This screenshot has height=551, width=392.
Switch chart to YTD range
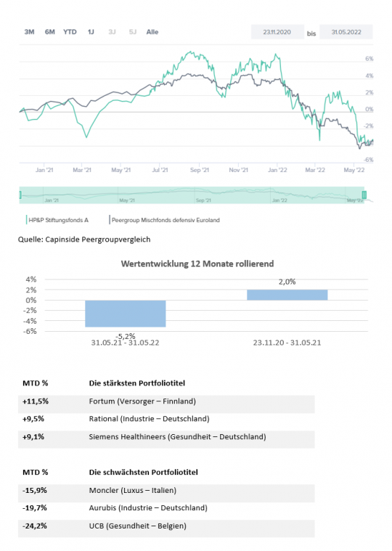click(x=70, y=32)
